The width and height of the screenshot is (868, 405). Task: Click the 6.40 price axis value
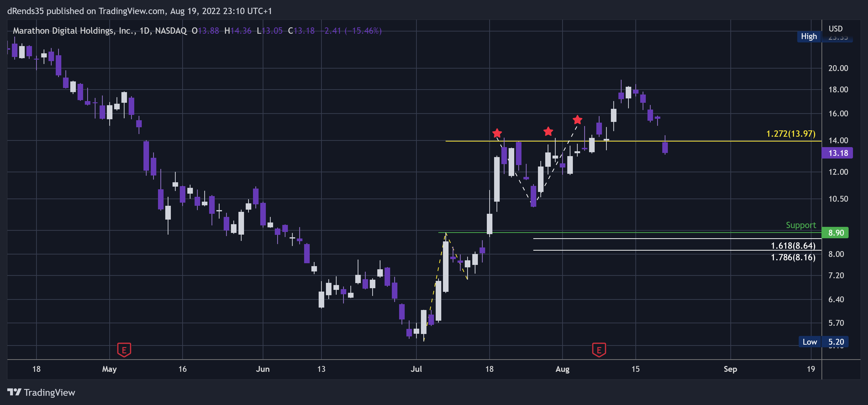pos(836,299)
